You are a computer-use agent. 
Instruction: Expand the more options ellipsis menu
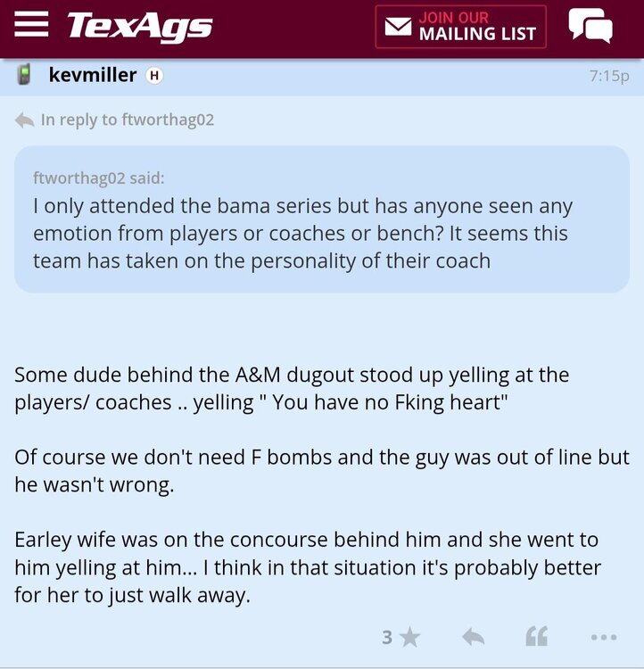604,637
